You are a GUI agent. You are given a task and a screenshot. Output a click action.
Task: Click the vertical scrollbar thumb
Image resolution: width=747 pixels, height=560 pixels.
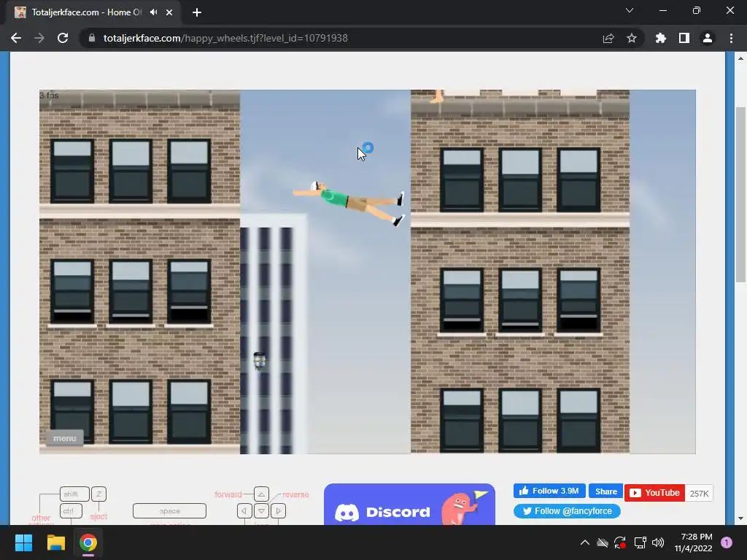740,194
